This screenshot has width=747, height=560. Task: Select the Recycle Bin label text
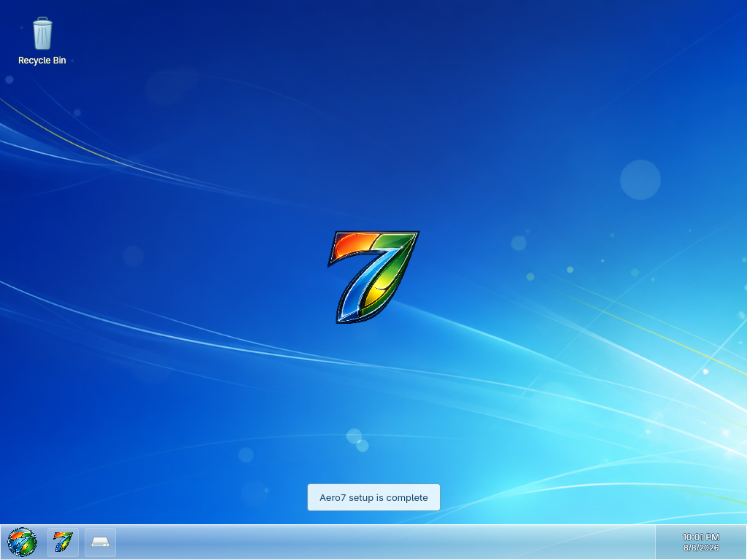[42, 61]
